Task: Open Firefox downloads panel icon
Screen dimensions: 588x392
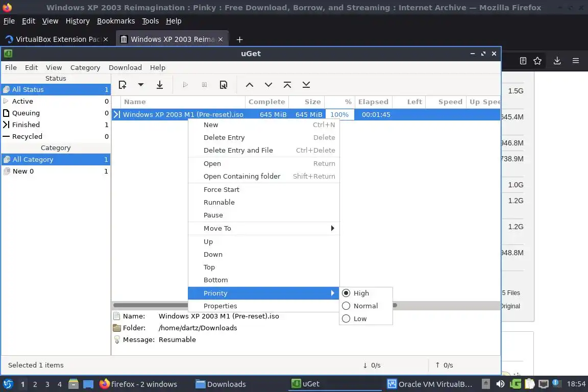Action: 557,61
